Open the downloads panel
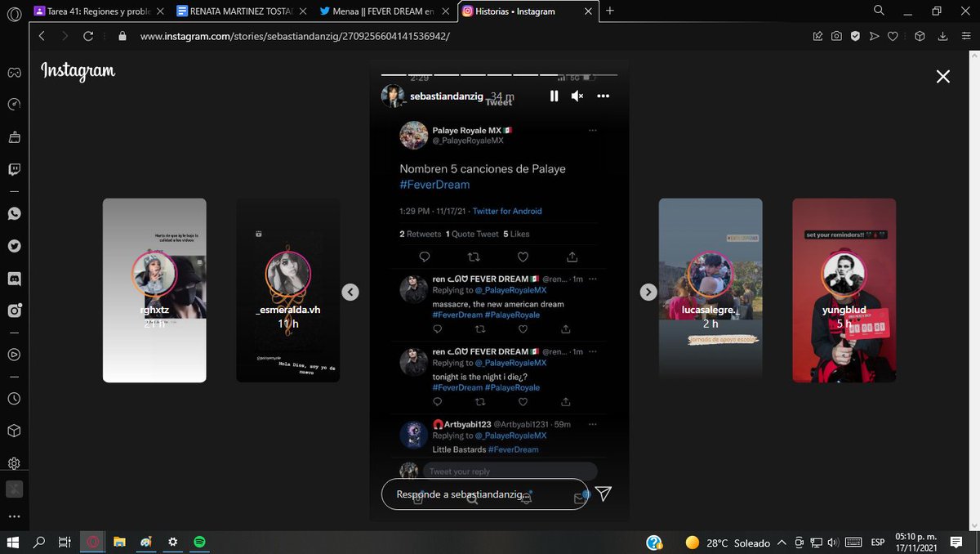This screenshot has height=554, width=980. (x=942, y=36)
